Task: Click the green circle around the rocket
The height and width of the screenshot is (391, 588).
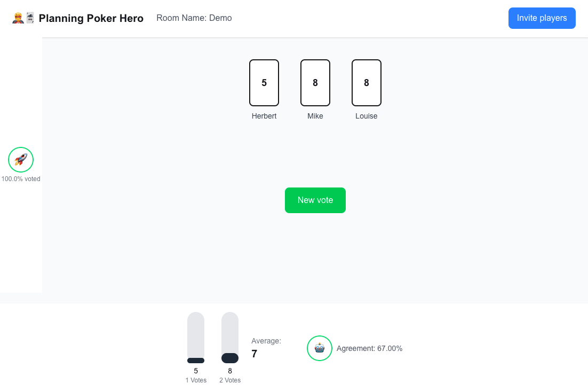Action: (x=20, y=148)
